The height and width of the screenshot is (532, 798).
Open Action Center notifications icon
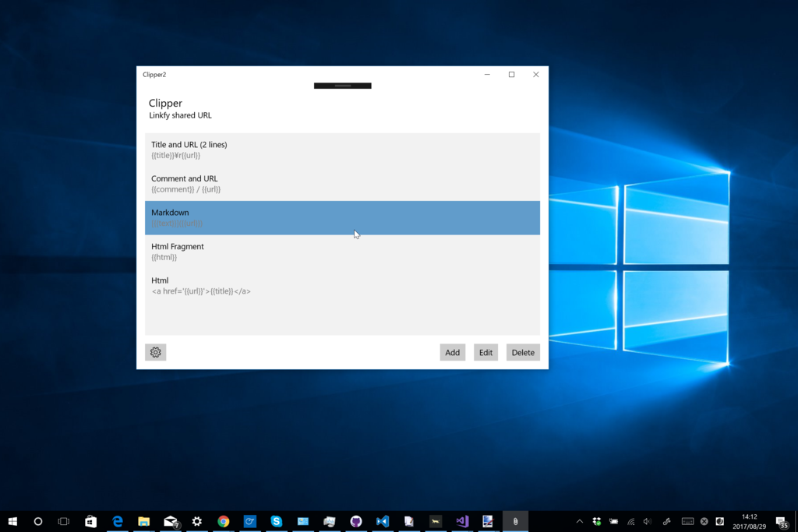tap(782, 522)
